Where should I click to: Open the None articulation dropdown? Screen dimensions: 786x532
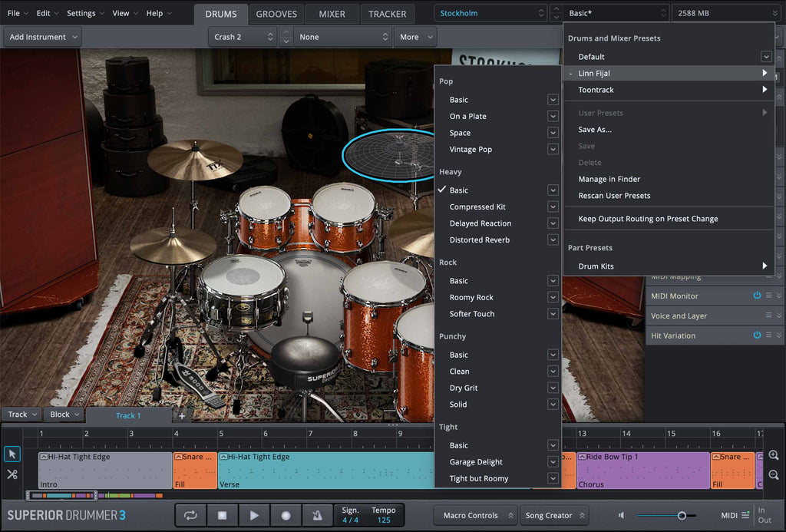click(343, 37)
